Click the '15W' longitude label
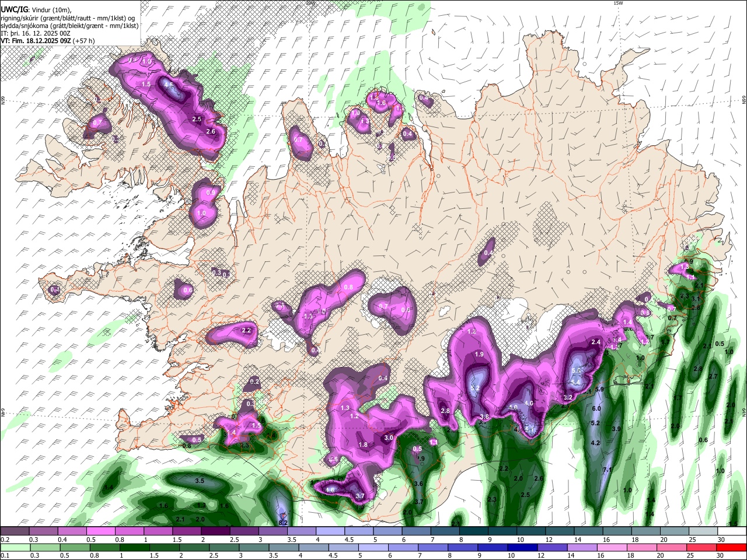Image resolution: width=747 pixels, height=560 pixels. (618, 3)
